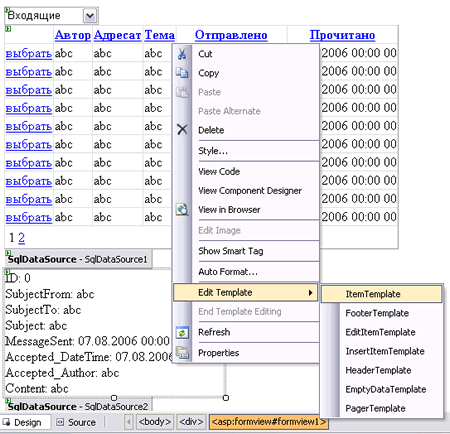Image resolution: width=450 pixels, height=434 pixels.
Task: Choose Delete from the context menu
Action: tap(246, 130)
